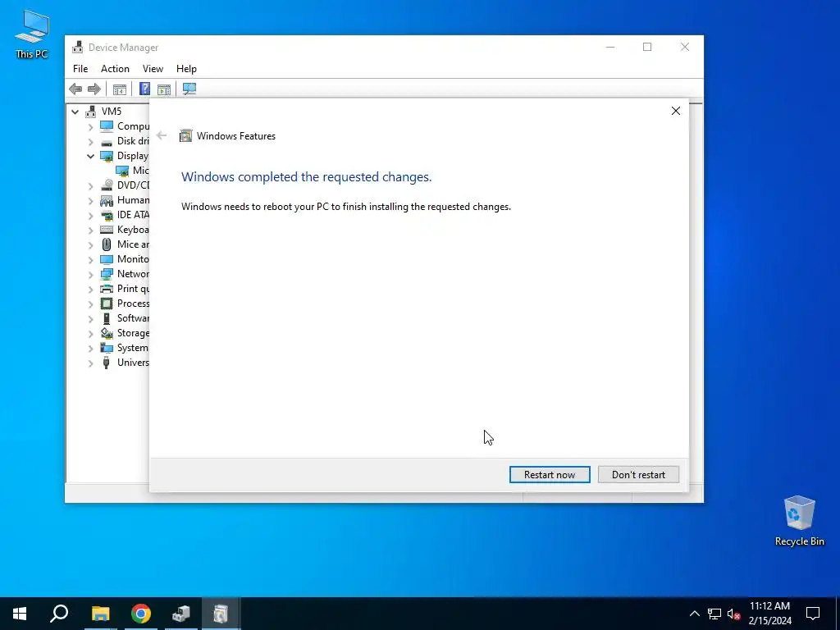The height and width of the screenshot is (630, 840).
Task: Collapse the Display adapters category
Action: [90, 157]
